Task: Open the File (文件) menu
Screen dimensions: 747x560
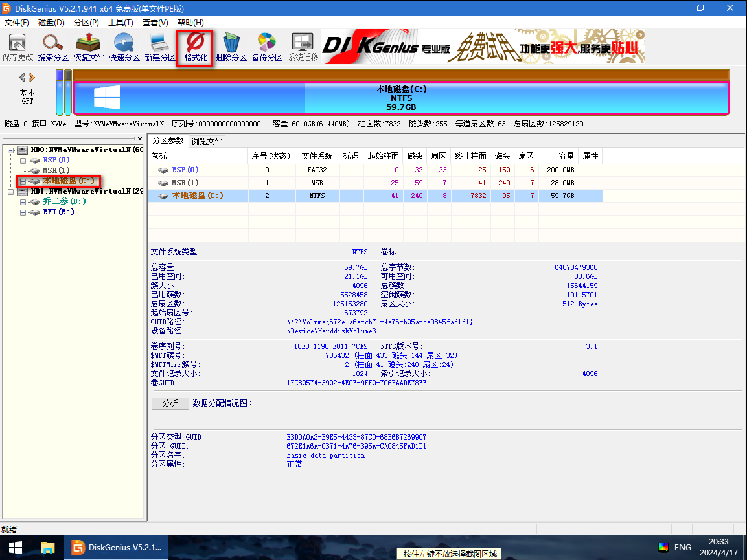Action: (x=17, y=23)
